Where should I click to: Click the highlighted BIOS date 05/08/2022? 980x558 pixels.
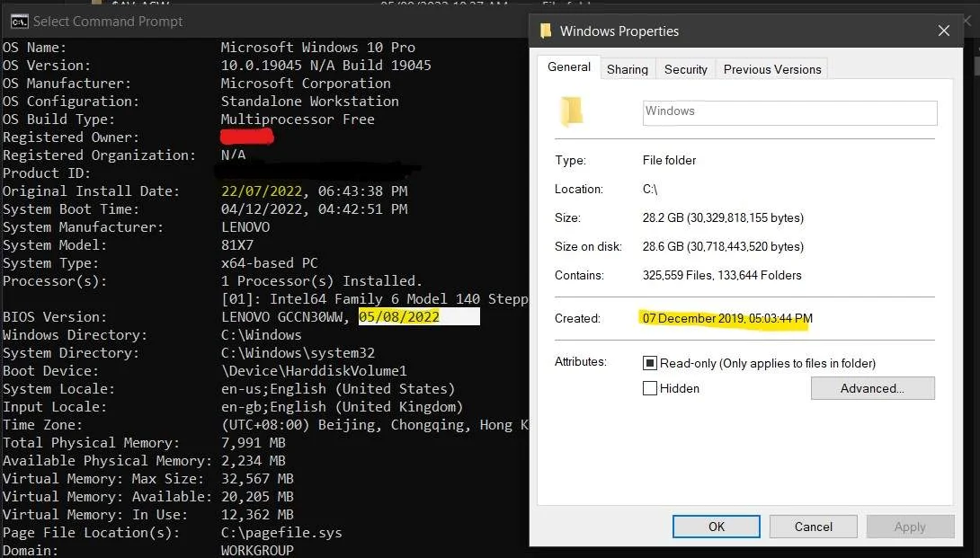click(x=399, y=317)
